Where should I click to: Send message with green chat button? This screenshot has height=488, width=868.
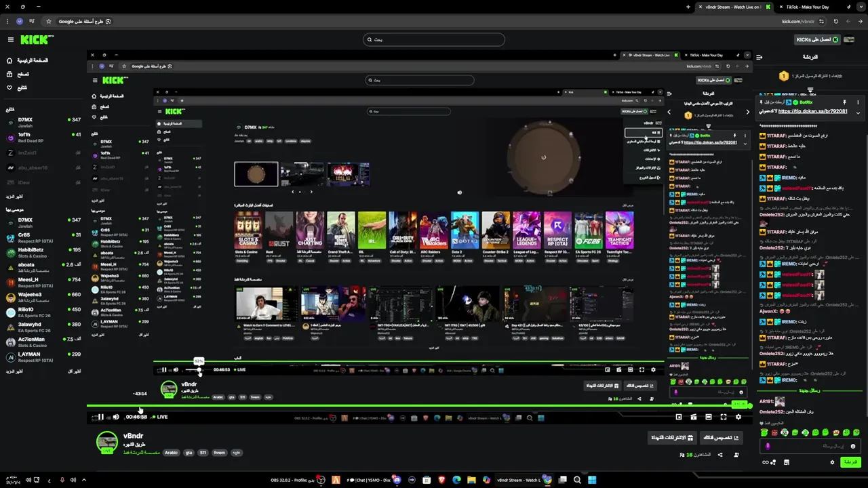[x=850, y=462]
